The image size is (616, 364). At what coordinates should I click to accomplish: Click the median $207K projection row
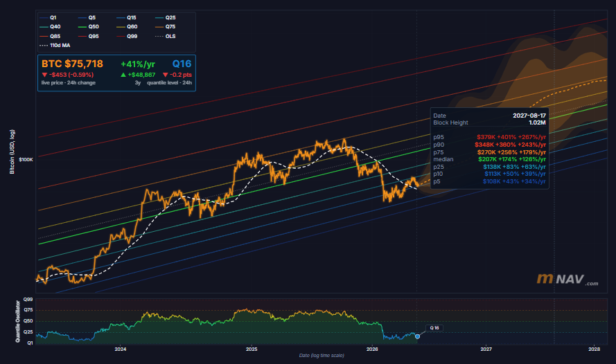pos(489,159)
